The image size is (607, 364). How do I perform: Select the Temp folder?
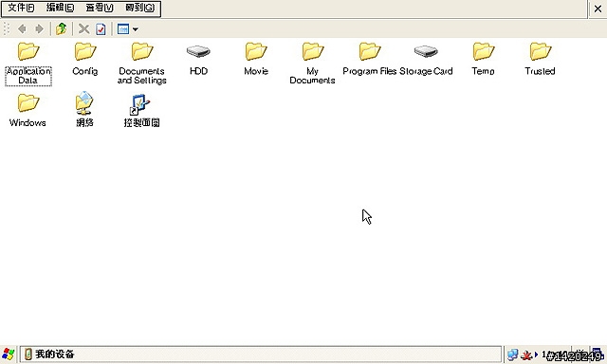click(483, 59)
